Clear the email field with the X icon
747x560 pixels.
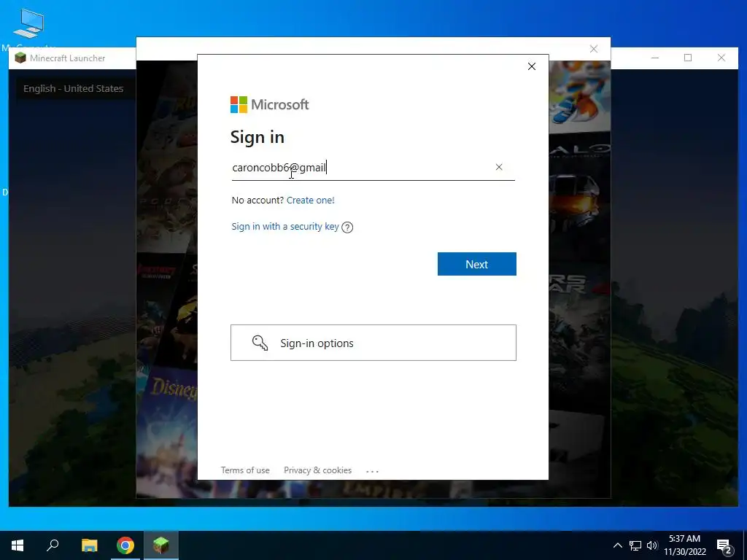point(499,167)
